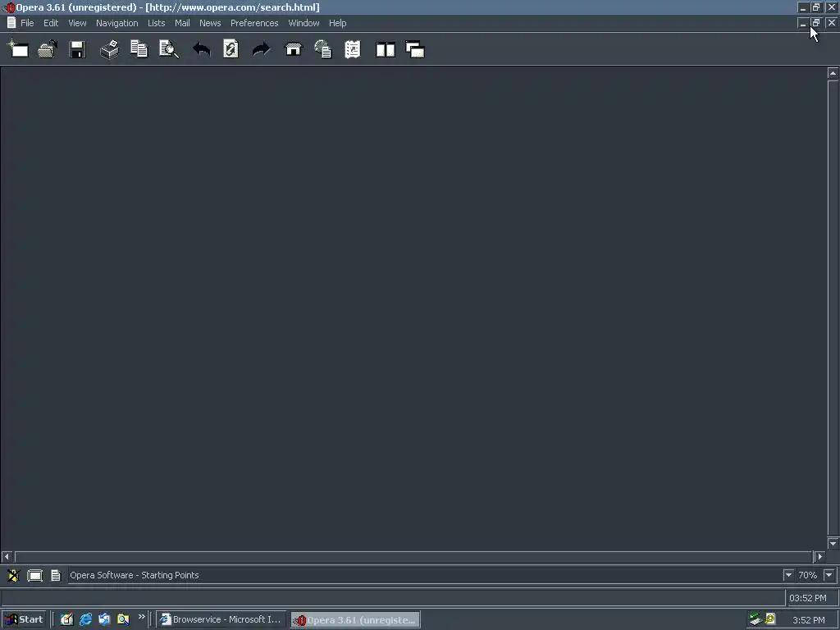Viewport: 840px width, 630px height.
Task: Toggle document mode page icon in address bar
Action: (x=56, y=575)
